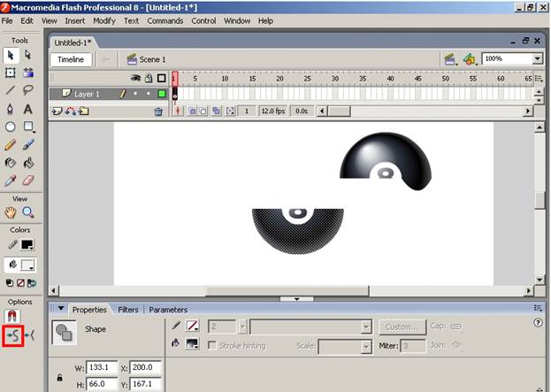Toggle Onion Skin Outlines

pyautogui.click(x=203, y=111)
